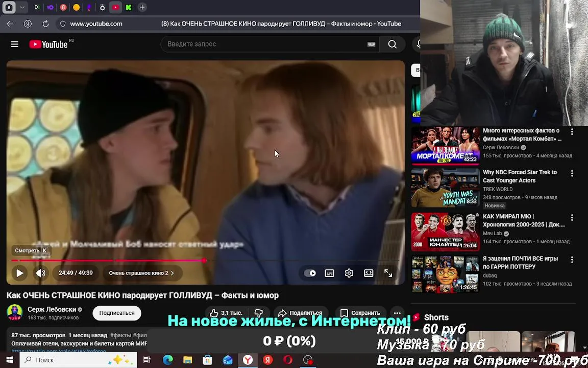Click the Windows taskbar Поиск search box

point(79,360)
